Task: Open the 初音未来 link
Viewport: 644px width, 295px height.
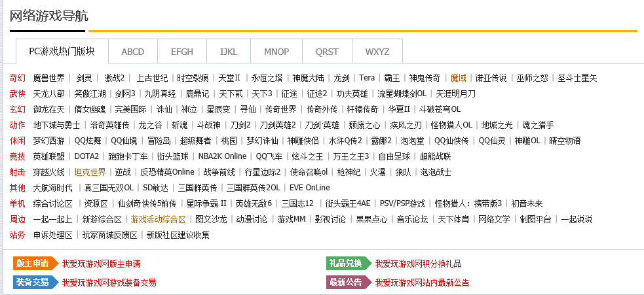Action: click(x=527, y=203)
